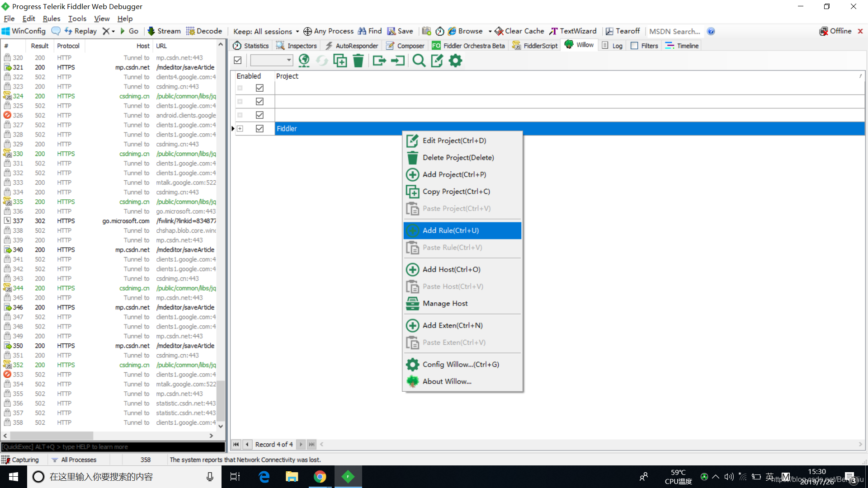Toggle Stream mode in toolbar
The width and height of the screenshot is (868, 488).
click(x=164, y=31)
